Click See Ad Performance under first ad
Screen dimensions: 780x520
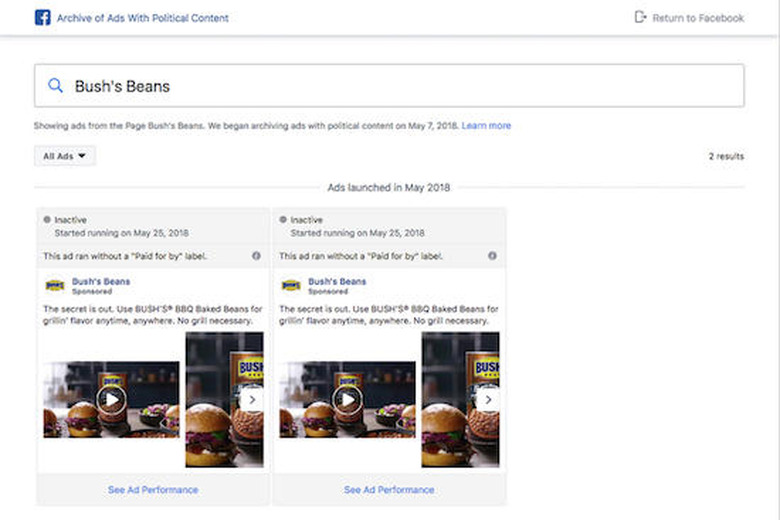(153, 490)
